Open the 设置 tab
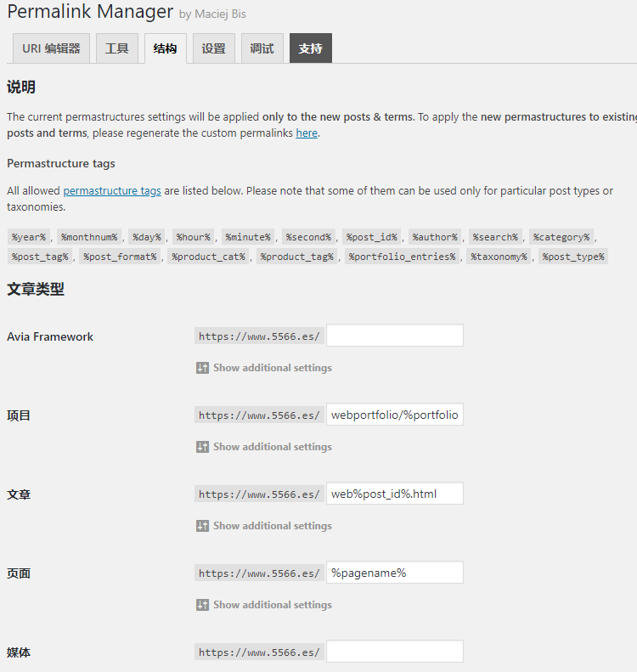 point(214,48)
